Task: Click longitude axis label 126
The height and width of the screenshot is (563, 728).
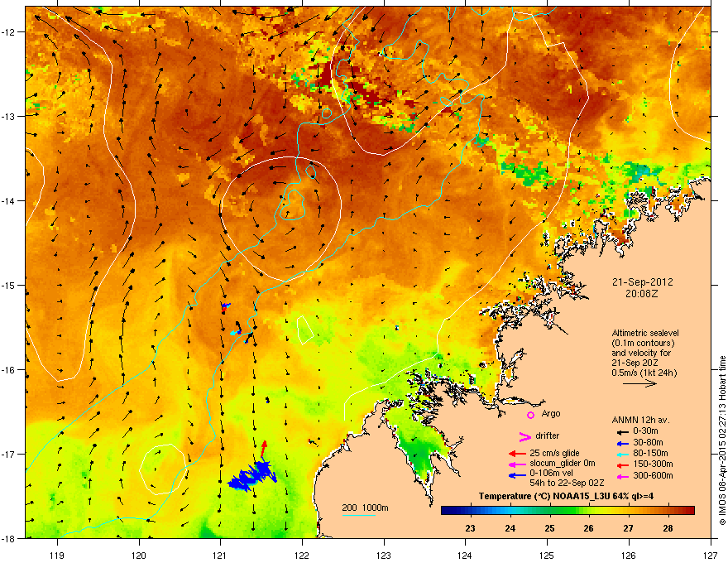Action: 628,555
